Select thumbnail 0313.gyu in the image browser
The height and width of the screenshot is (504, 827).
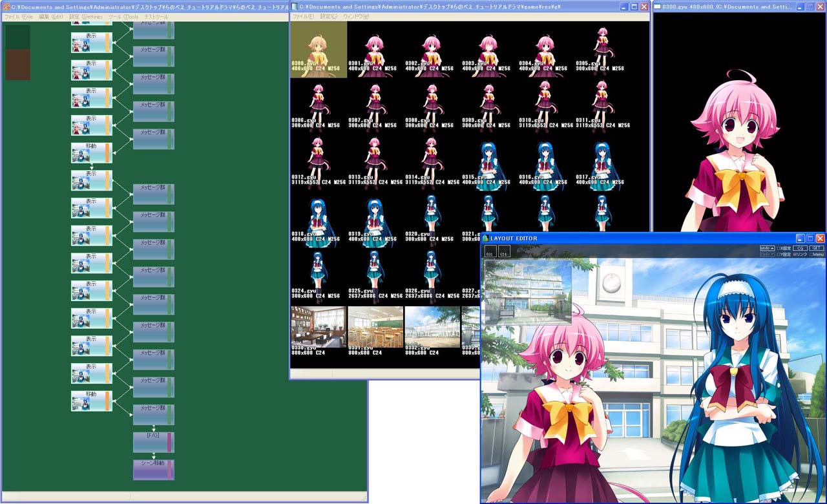(x=375, y=163)
